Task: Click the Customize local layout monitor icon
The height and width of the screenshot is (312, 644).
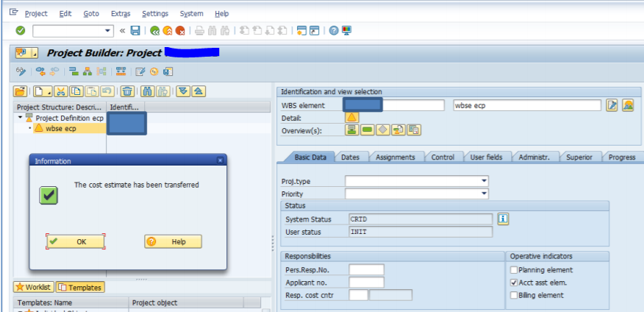Action: [x=346, y=31]
